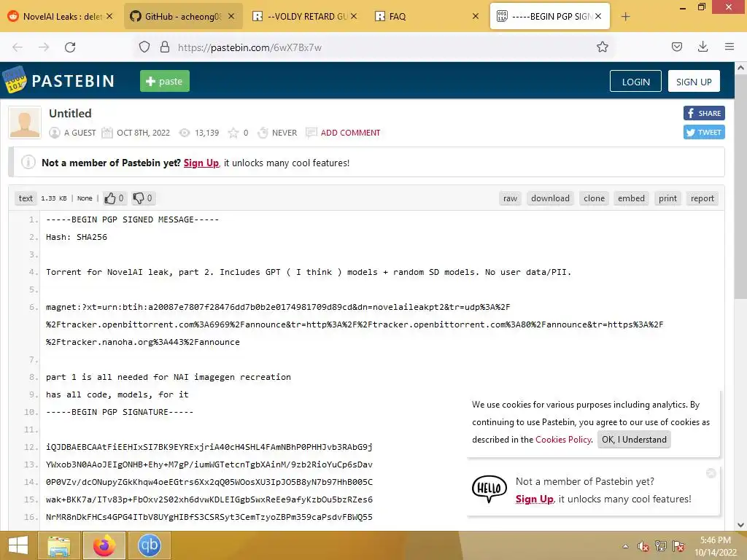The height and width of the screenshot is (560, 747).
Task: Switch to the GitHub acheong08 tab
Action: point(183,16)
